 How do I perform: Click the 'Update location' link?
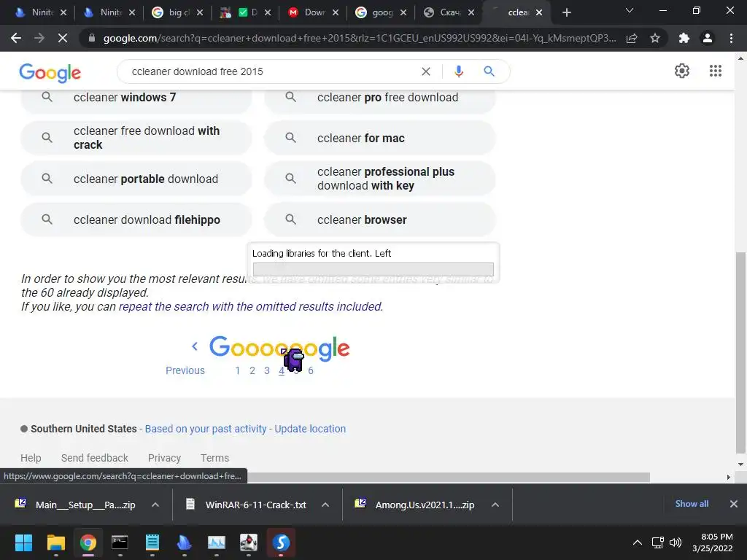tap(310, 429)
